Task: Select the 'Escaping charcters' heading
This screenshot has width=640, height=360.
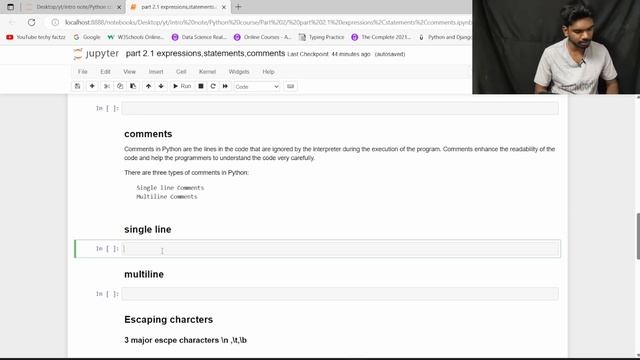Action: 169,320
